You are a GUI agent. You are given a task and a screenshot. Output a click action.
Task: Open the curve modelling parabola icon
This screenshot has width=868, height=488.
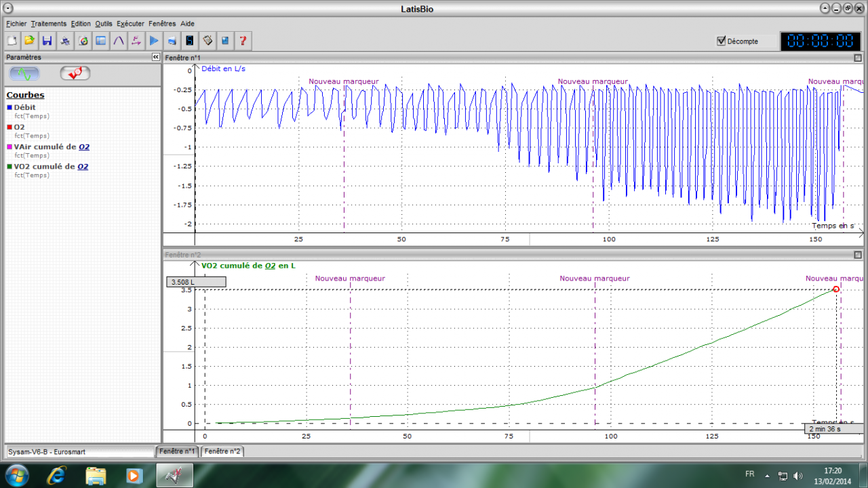pyautogui.click(x=119, y=41)
